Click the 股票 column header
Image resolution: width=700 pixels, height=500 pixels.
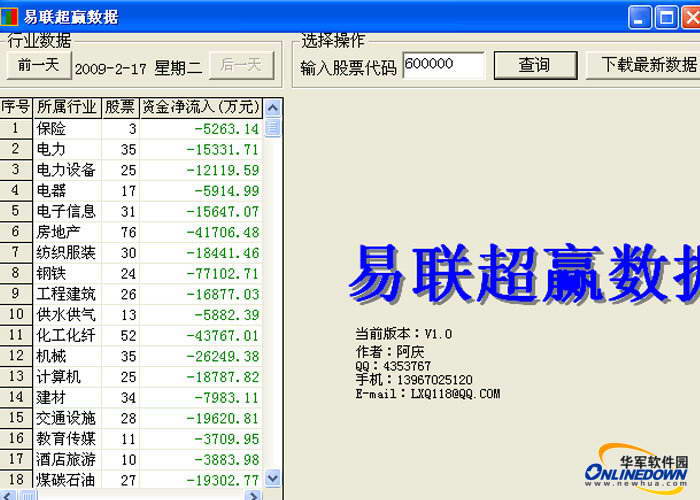[120, 108]
